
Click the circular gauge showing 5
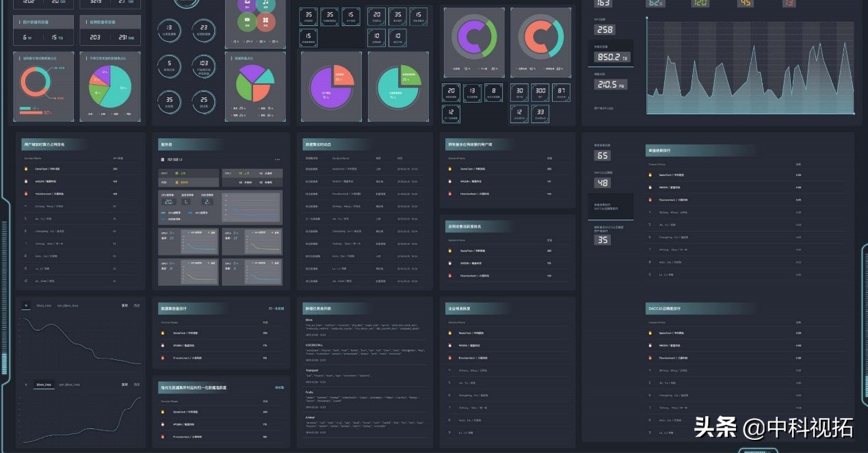[x=169, y=66]
